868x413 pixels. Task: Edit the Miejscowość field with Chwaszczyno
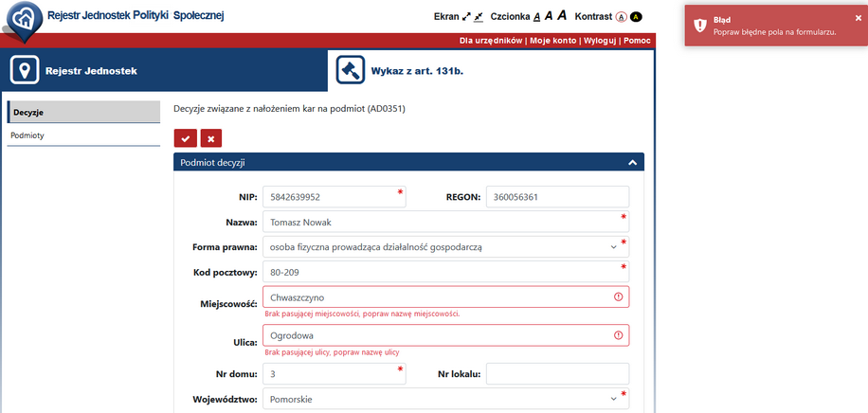[x=446, y=296]
